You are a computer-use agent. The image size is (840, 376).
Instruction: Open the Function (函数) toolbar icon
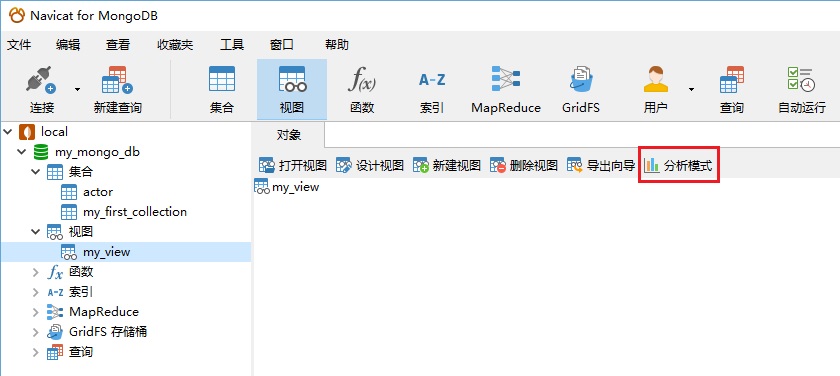pos(362,89)
